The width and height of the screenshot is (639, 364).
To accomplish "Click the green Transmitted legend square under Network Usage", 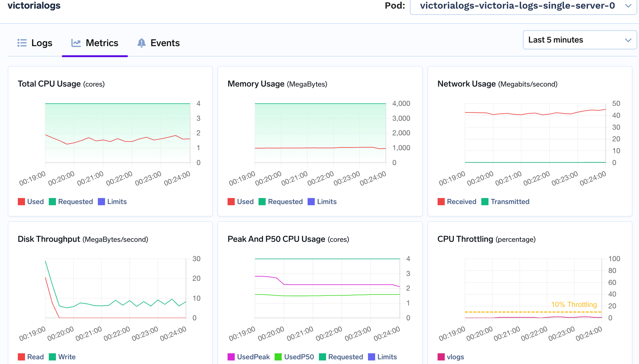I will click(x=484, y=201).
